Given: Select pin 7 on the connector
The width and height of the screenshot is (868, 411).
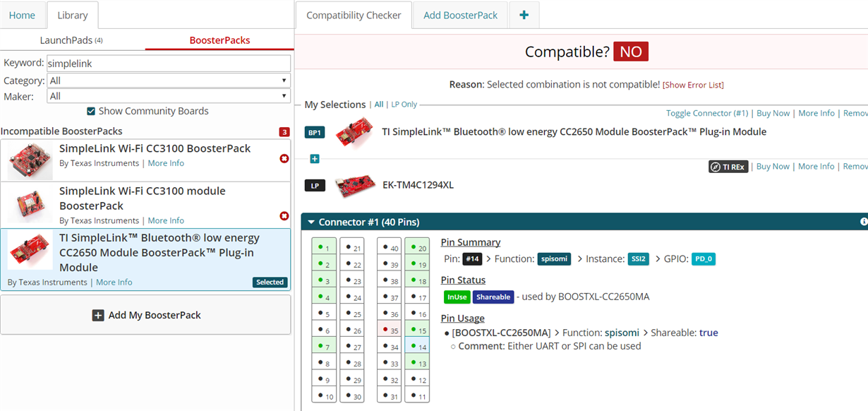Looking at the screenshot, I should tap(324, 346).
